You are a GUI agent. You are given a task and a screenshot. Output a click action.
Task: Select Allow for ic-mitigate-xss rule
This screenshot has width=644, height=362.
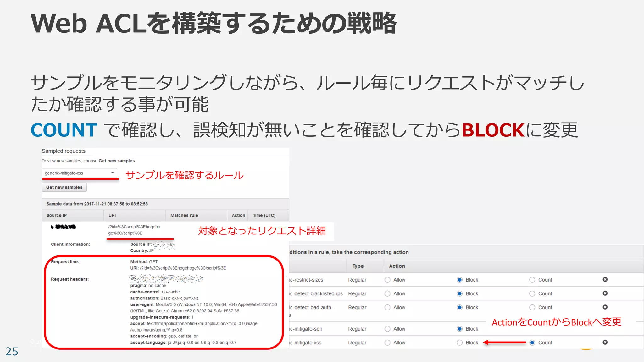387,343
